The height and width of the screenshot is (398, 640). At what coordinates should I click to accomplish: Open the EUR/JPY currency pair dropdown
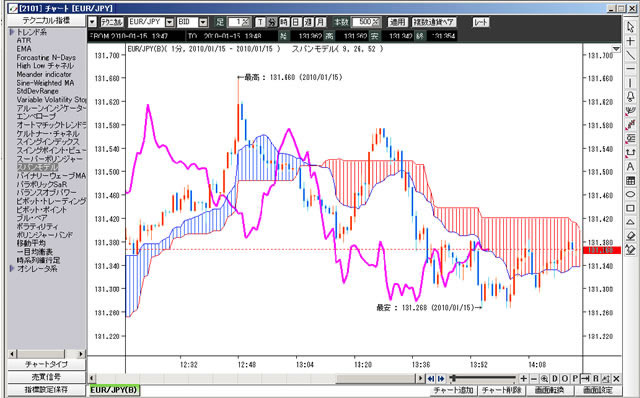170,22
